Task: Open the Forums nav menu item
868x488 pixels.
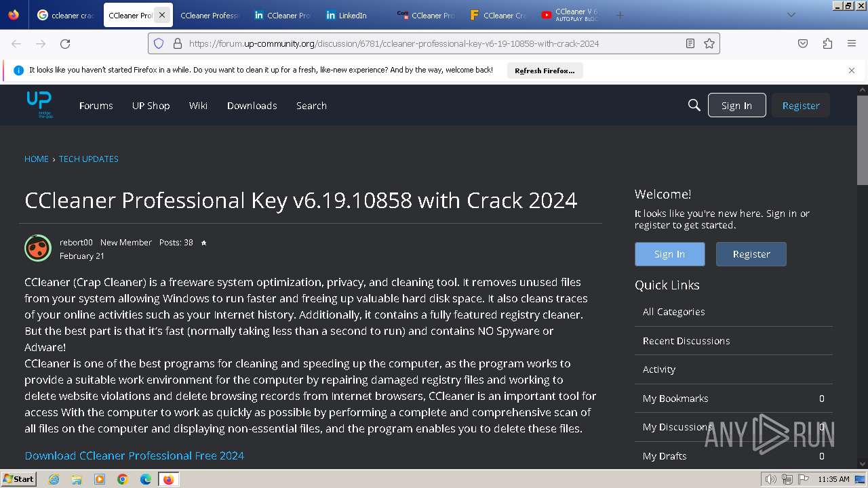Action: 96,105
